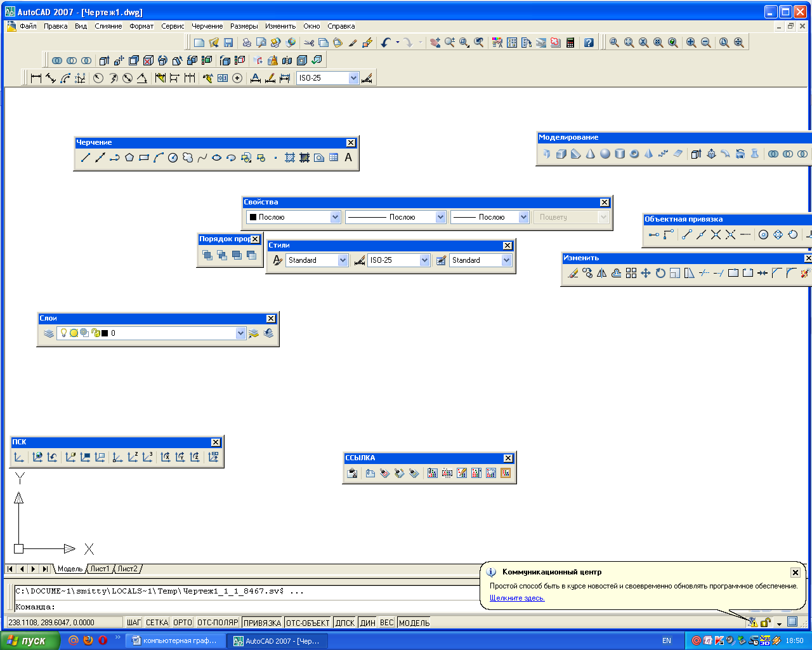Create a Torus in Моделирование toolbar

coord(634,154)
